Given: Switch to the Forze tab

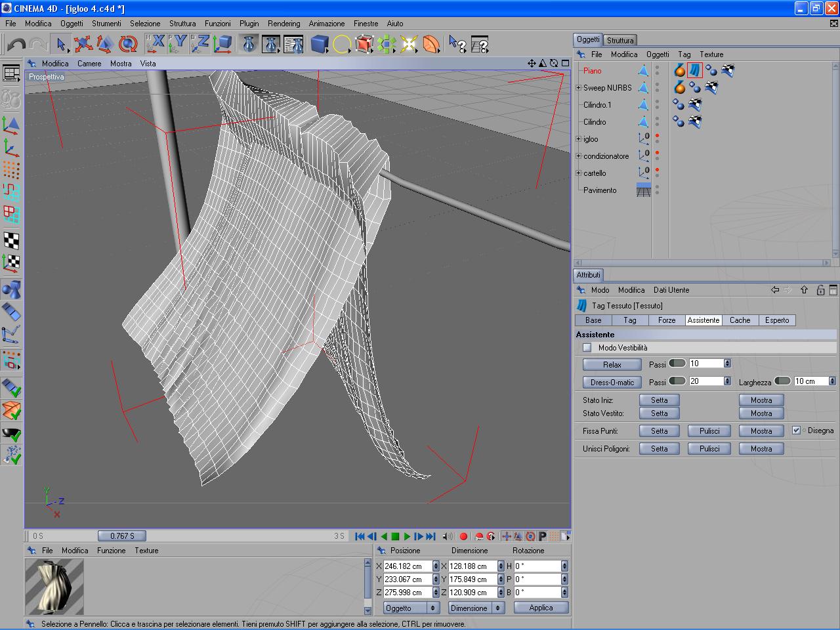Looking at the screenshot, I should pos(666,320).
